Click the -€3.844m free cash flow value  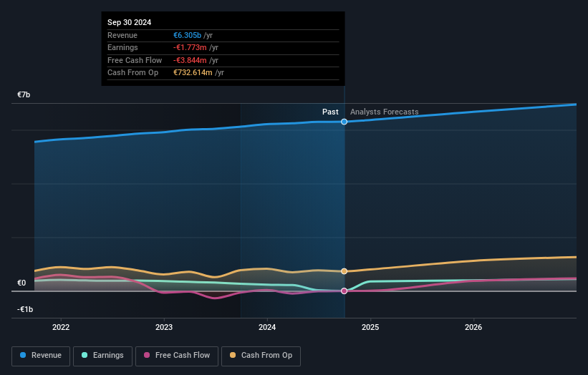pos(190,60)
